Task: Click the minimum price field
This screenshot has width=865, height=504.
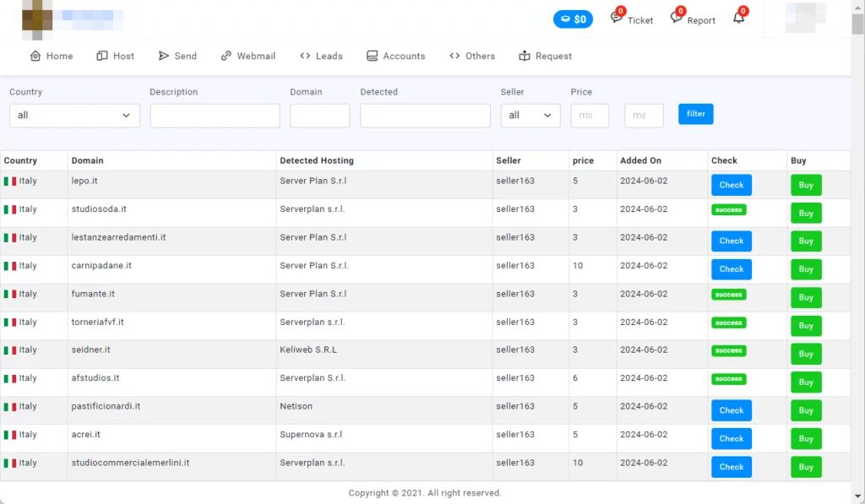Action: pos(590,116)
